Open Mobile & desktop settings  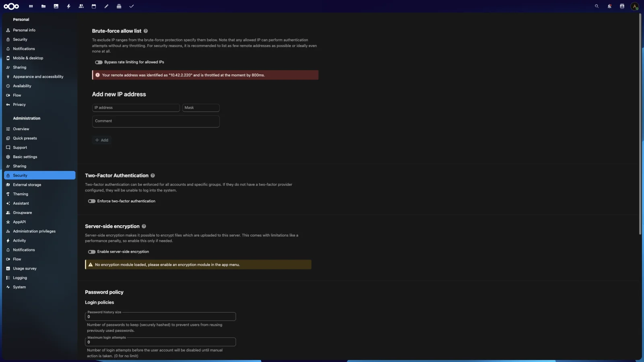(x=40, y=58)
